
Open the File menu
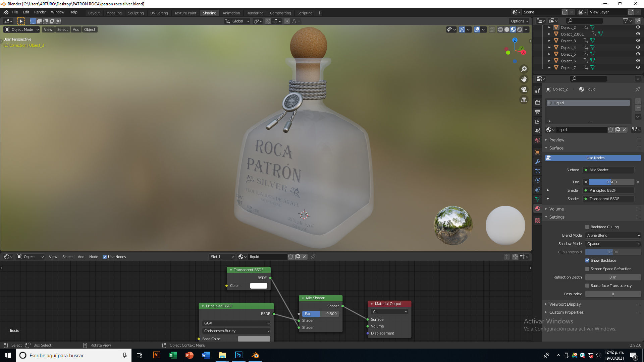pyautogui.click(x=15, y=12)
